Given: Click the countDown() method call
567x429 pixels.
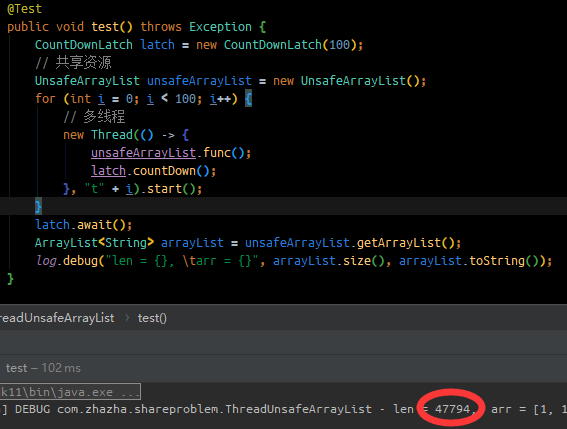Looking at the screenshot, I should (171, 171).
